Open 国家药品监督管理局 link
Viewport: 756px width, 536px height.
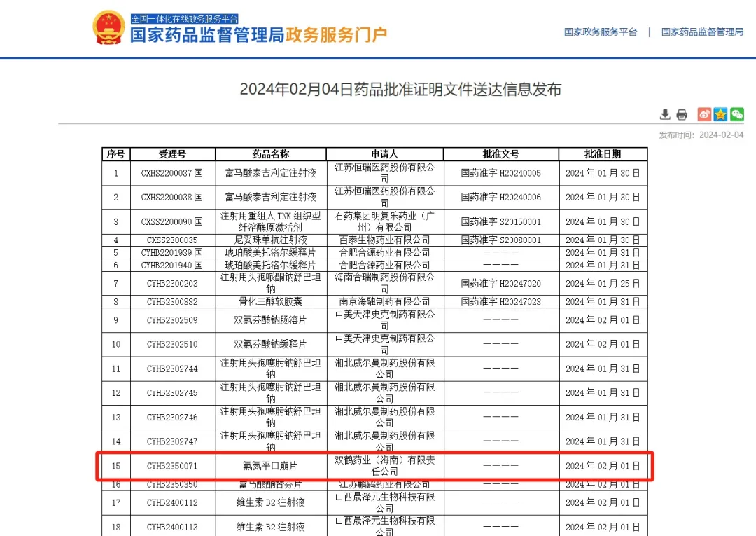click(702, 32)
